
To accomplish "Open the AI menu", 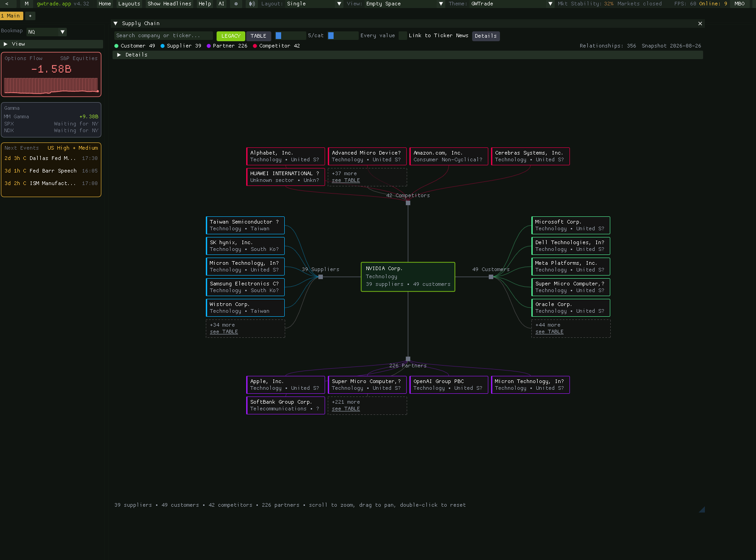I will tap(221, 4).
